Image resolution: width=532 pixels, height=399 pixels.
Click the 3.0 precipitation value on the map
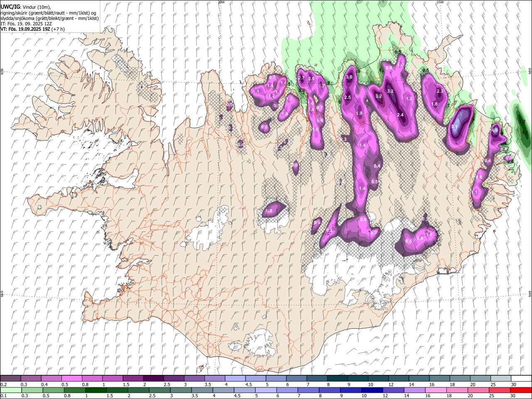[x=349, y=77]
